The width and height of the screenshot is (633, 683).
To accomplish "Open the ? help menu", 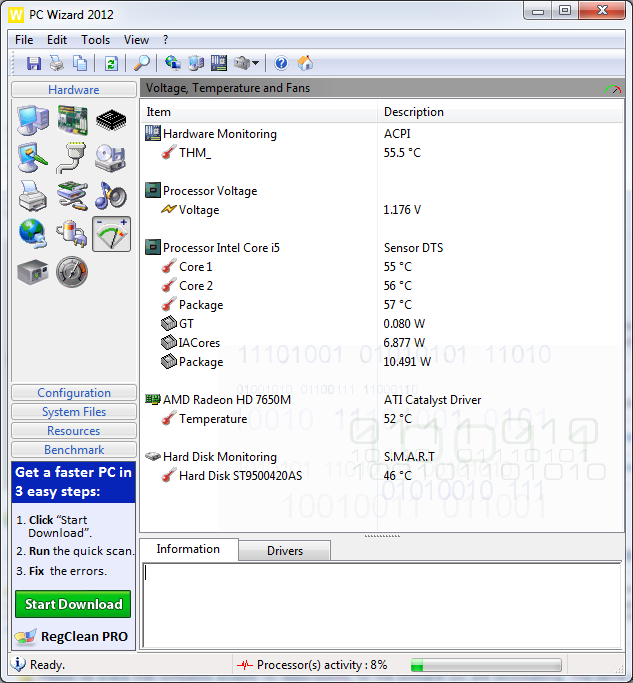I will [x=166, y=40].
